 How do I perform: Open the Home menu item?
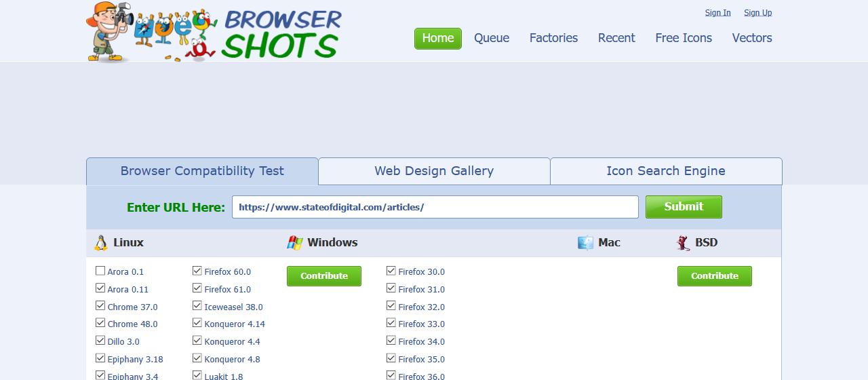tap(438, 38)
